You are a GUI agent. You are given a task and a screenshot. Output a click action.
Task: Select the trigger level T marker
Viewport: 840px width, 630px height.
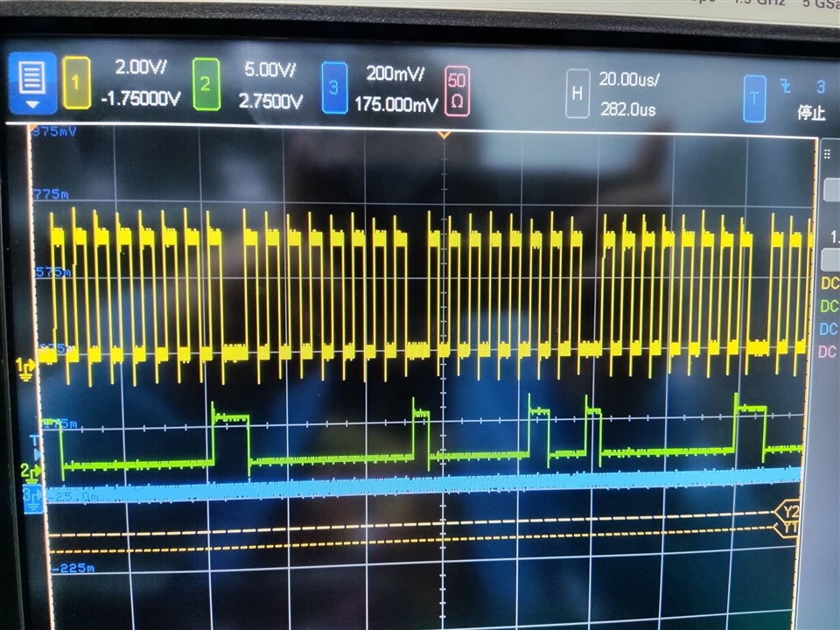[35, 447]
